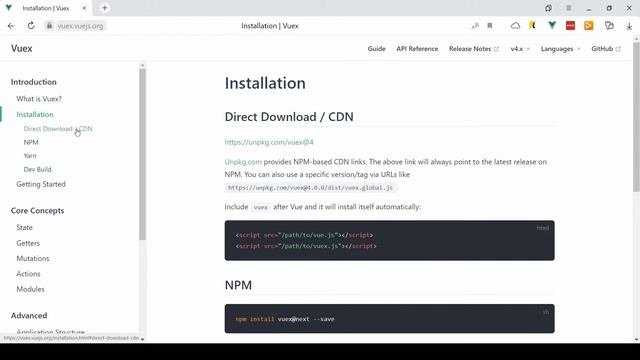
Task: Open the browser hamburger menu
Action: click(569, 8)
